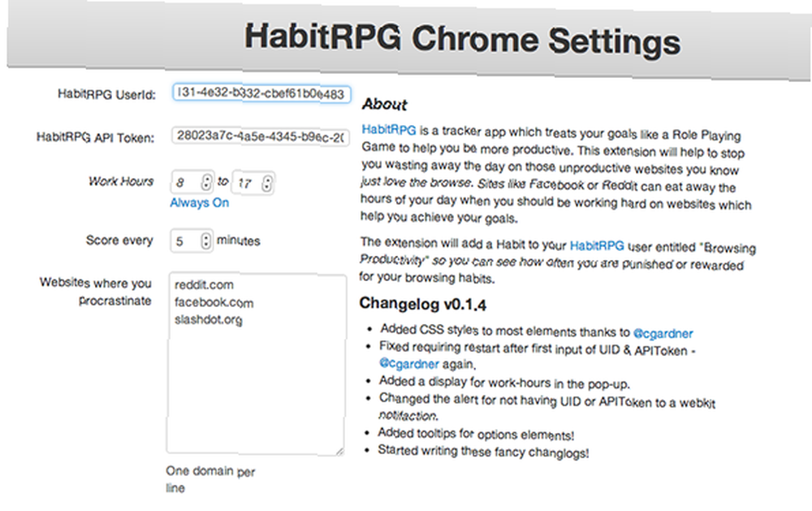Image resolution: width=812 pixels, height=511 pixels.
Task: Click the About heading
Action: 385,104
